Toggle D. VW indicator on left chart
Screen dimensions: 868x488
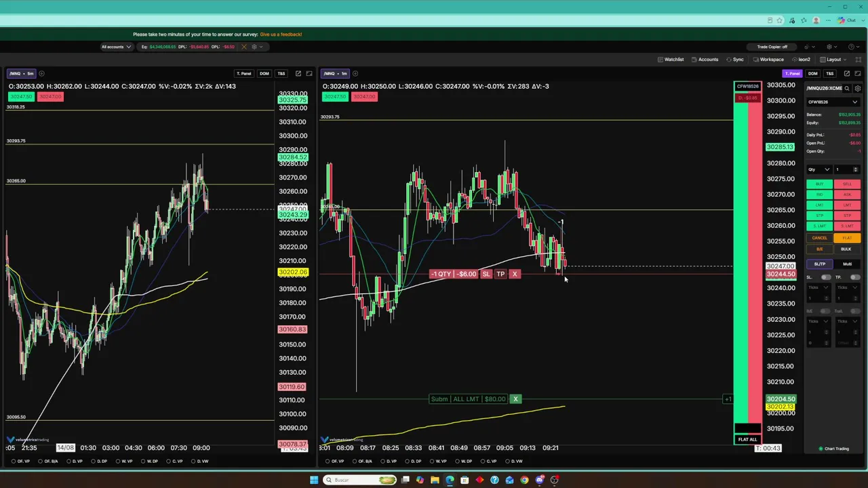[x=199, y=462]
